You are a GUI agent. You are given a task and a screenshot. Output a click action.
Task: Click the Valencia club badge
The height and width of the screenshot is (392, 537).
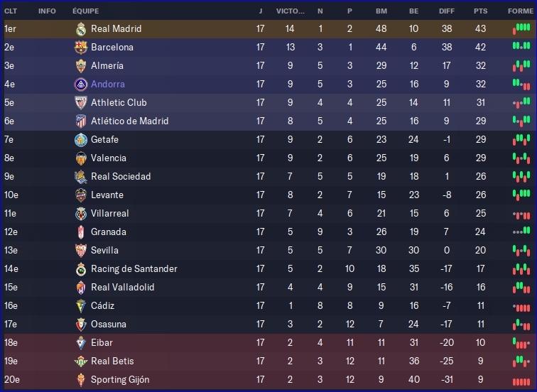coord(80,158)
